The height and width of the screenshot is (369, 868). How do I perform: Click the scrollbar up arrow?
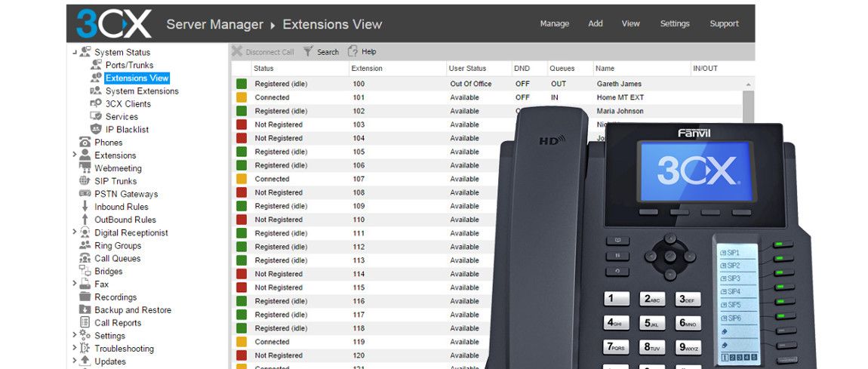tap(749, 85)
